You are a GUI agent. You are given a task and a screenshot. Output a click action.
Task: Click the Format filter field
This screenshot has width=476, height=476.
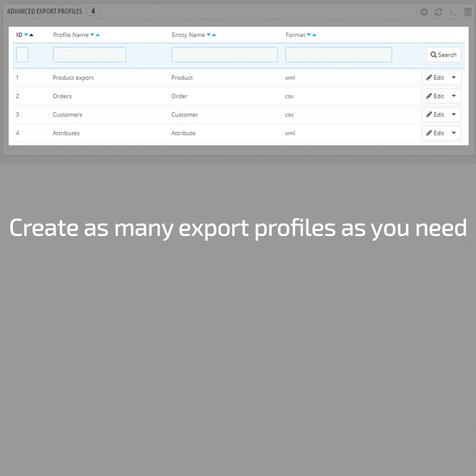point(338,55)
